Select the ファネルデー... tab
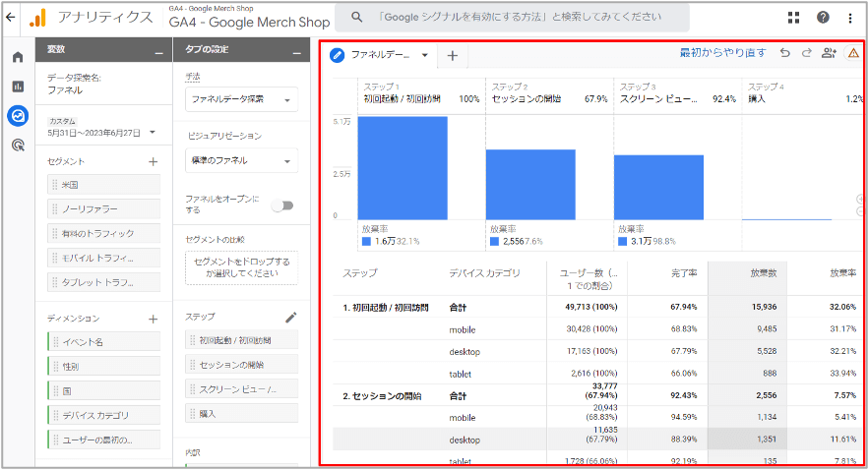 click(x=380, y=55)
